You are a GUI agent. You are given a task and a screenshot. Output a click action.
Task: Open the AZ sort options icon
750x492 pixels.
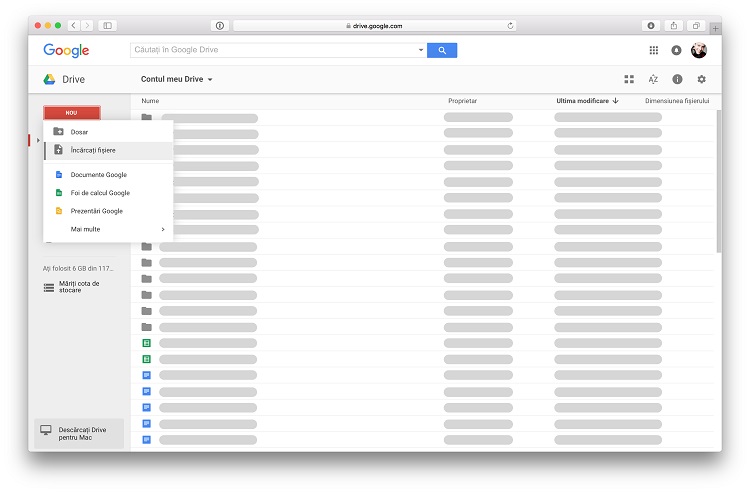tap(653, 79)
